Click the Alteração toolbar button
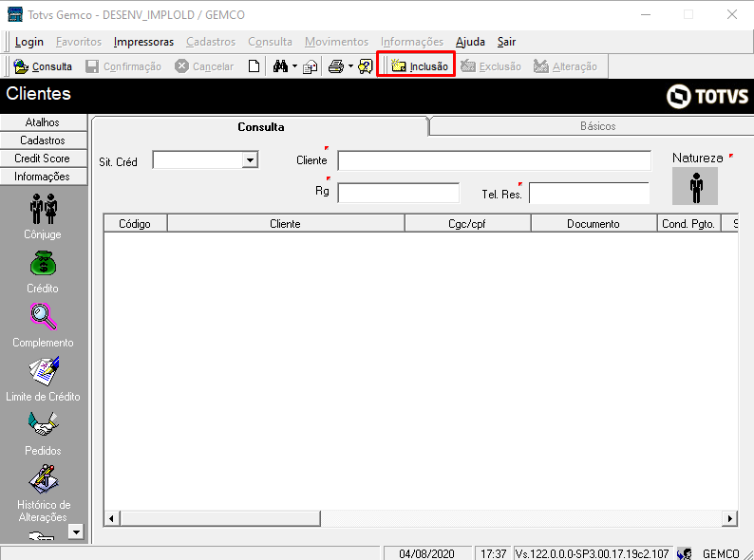The image size is (754, 560). [x=565, y=66]
